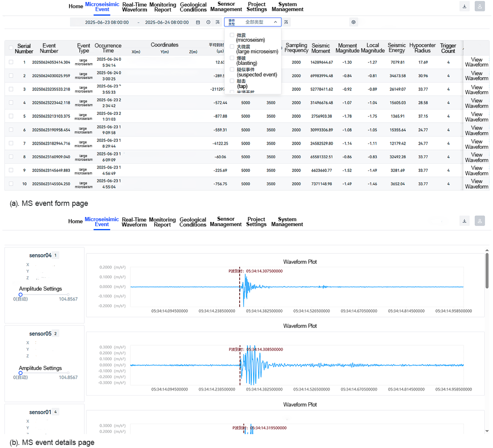Click search icon right of event type dropdown
This screenshot has width=493, height=448.
[x=286, y=22]
